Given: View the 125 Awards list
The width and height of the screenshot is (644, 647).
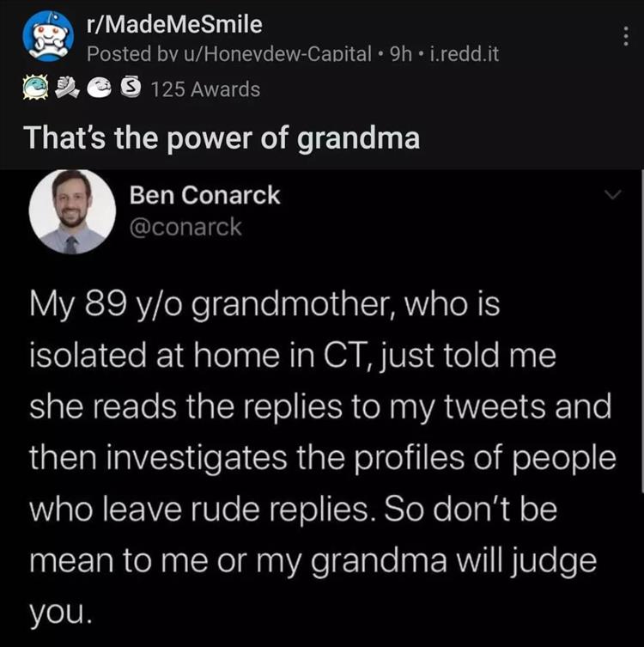Looking at the screenshot, I should (x=204, y=89).
